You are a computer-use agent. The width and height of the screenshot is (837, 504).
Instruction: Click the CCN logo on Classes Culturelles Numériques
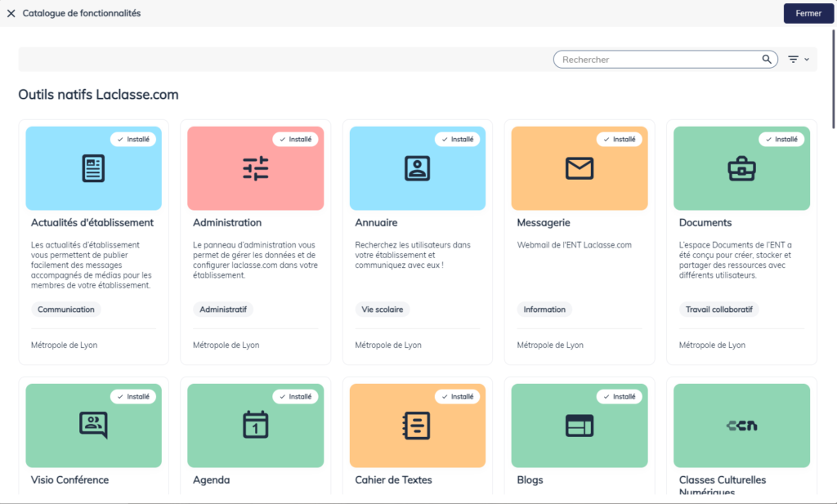click(x=741, y=425)
